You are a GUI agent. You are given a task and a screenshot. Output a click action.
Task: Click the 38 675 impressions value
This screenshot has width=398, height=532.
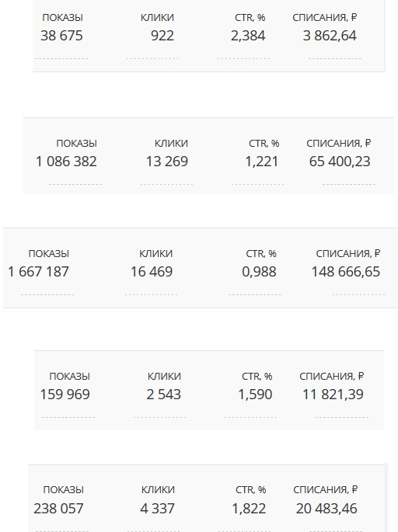click(x=61, y=36)
